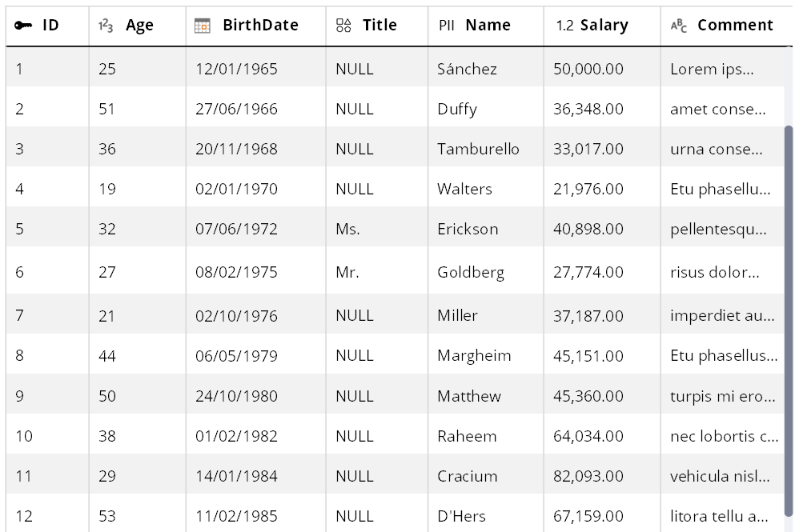Click the integer type icon beside Age
This screenshot has height=532, width=799.
(106, 26)
